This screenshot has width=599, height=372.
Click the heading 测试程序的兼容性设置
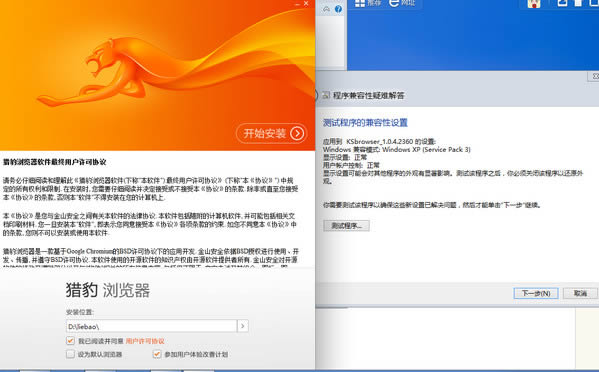pyautogui.click(x=365, y=123)
